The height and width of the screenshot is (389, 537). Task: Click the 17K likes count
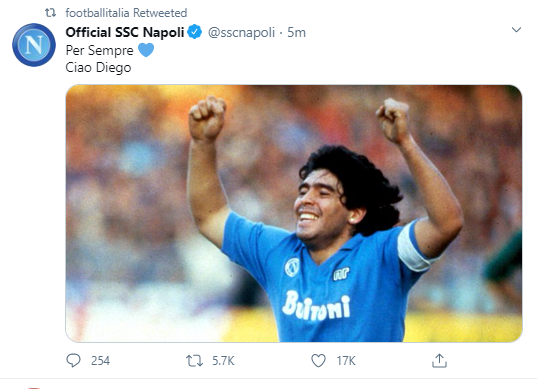pyautogui.click(x=346, y=361)
